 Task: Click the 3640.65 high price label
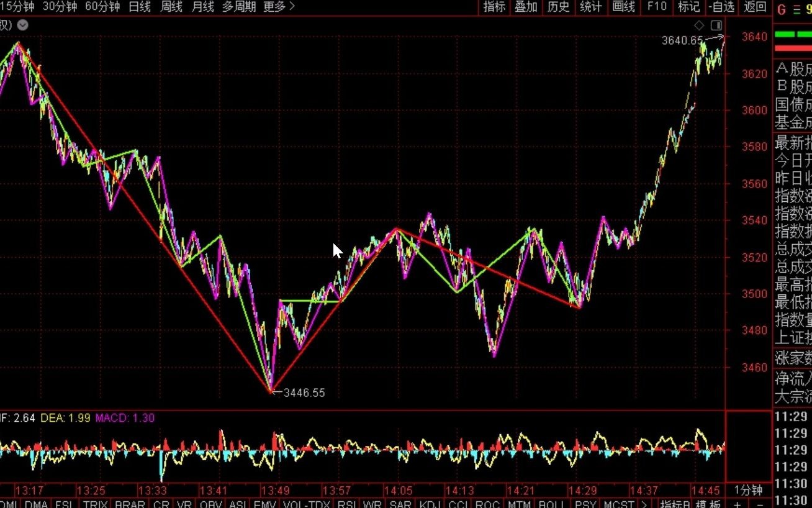click(x=682, y=40)
